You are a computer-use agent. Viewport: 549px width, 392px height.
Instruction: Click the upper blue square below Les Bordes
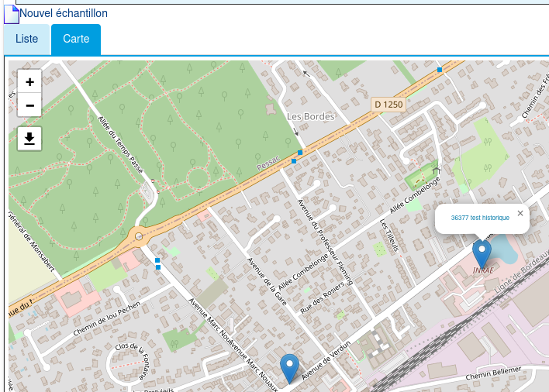(x=300, y=153)
